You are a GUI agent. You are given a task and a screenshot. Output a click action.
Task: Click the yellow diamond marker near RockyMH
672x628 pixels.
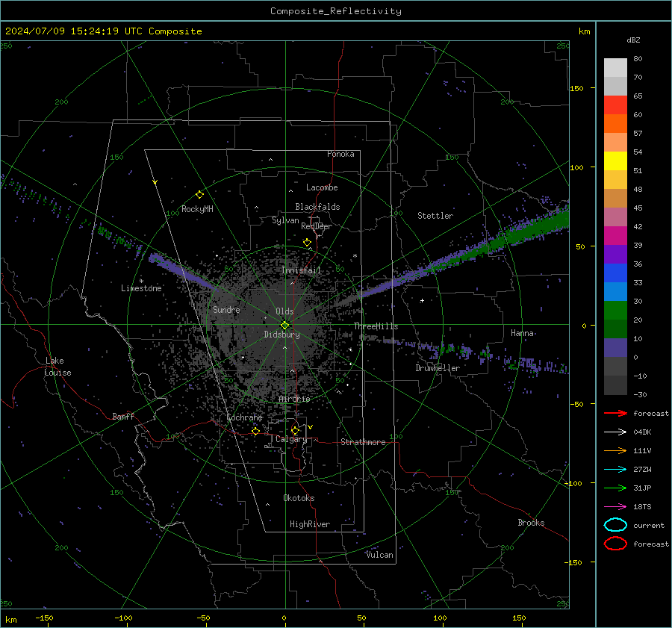pos(199,195)
